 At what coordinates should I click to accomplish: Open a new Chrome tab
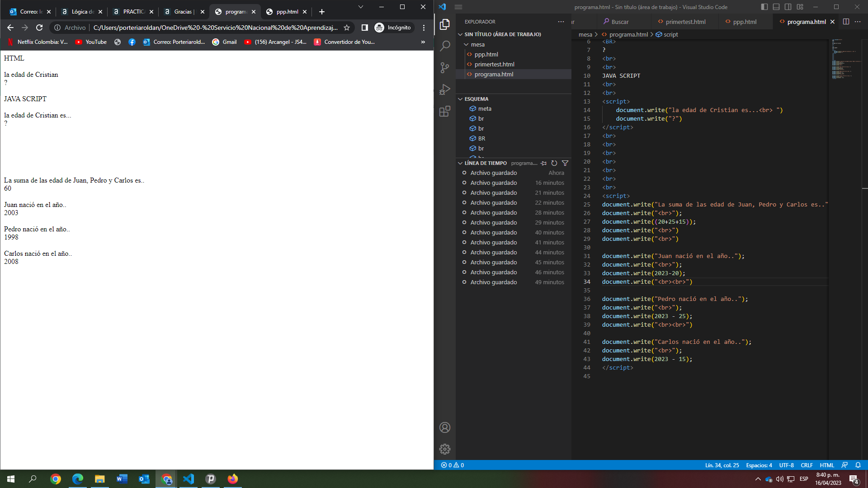tap(322, 12)
